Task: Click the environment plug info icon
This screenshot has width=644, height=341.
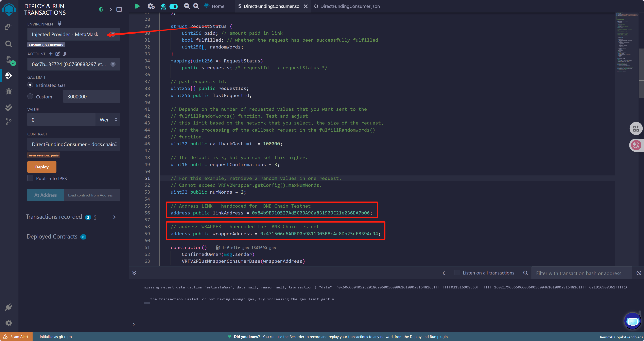Action: (x=59, y=24)
